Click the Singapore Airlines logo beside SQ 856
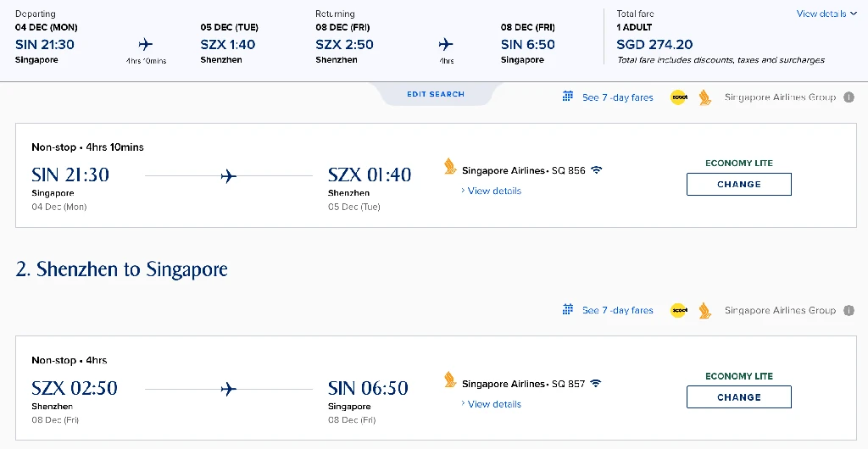 450,167
